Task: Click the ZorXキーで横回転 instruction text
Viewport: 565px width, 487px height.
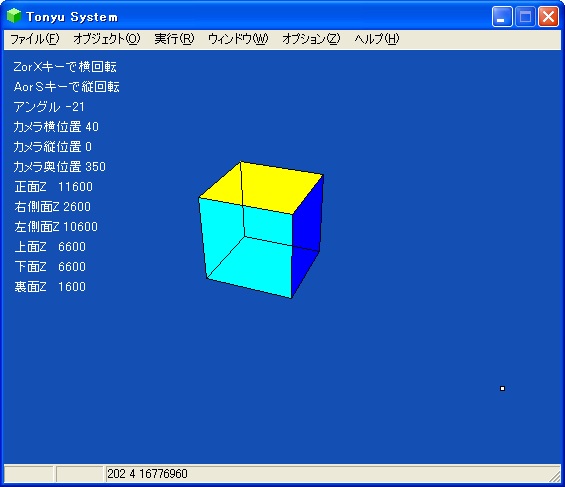Action: click(65, 67)
